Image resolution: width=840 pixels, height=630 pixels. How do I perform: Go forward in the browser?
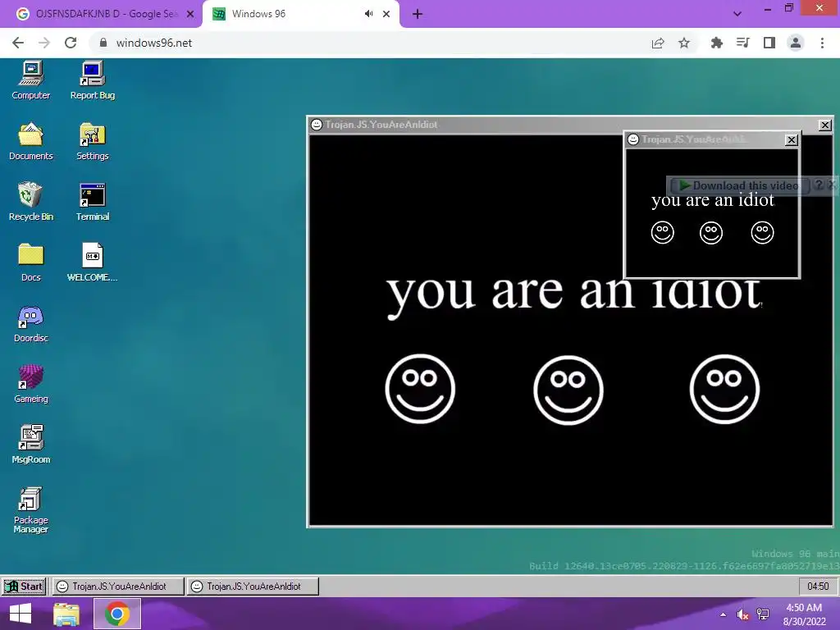point(44,43)
